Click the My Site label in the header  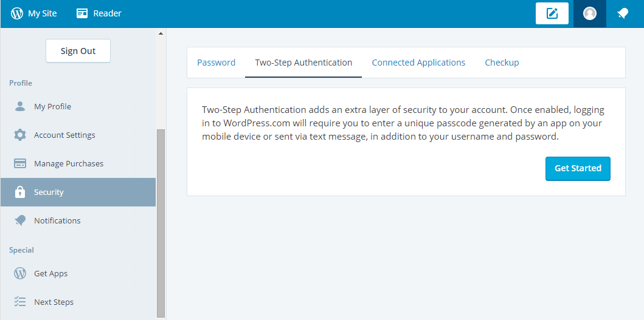[x=43, y=13]
